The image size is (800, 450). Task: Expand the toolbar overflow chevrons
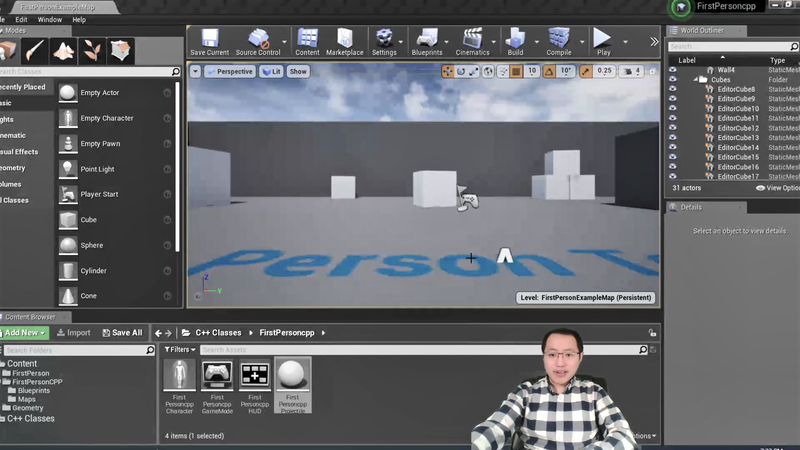[654, 42]
